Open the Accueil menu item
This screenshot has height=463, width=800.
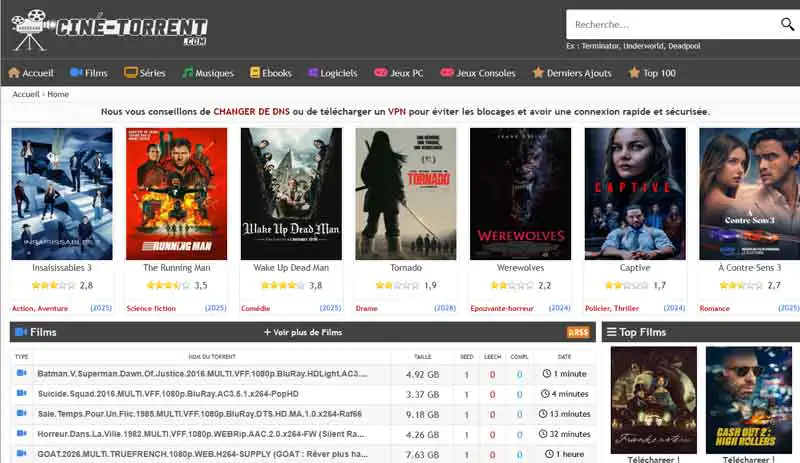click(31, 73)
